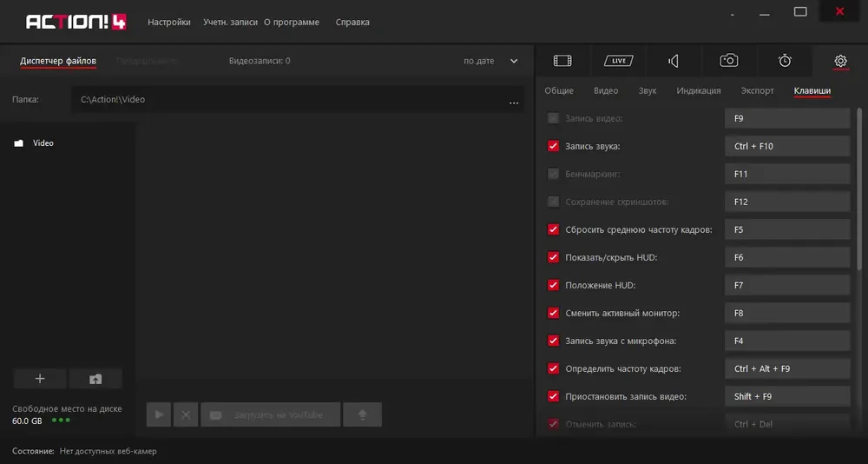Open the settings gear tab

pos(840,61)
